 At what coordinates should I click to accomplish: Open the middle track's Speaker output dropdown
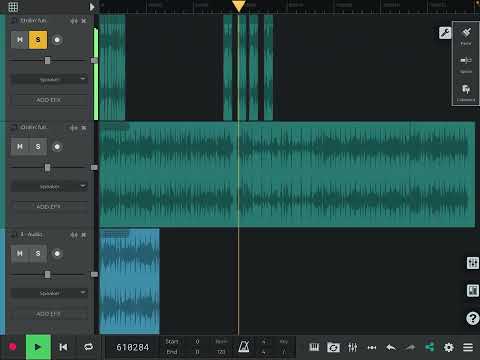[50, 186]
